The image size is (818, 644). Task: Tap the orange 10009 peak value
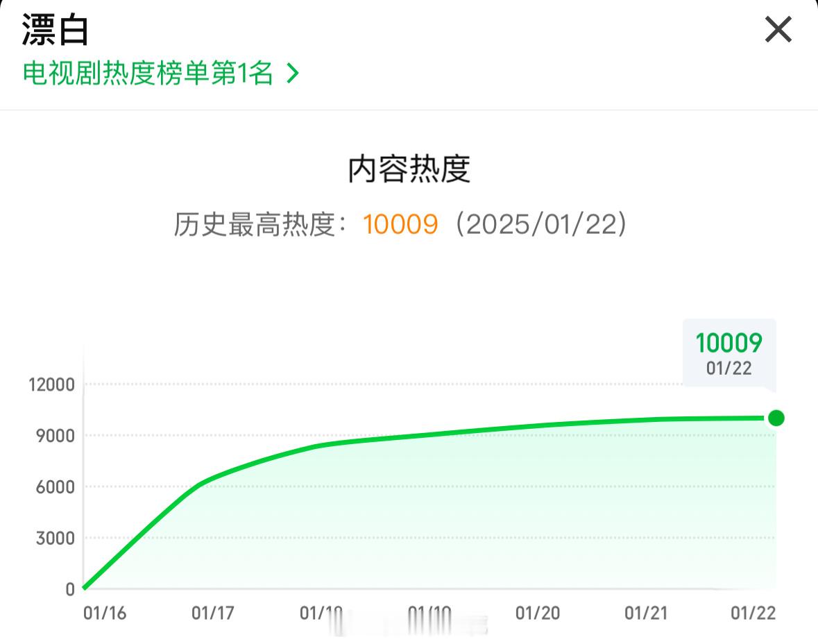[x=400, y=224]
